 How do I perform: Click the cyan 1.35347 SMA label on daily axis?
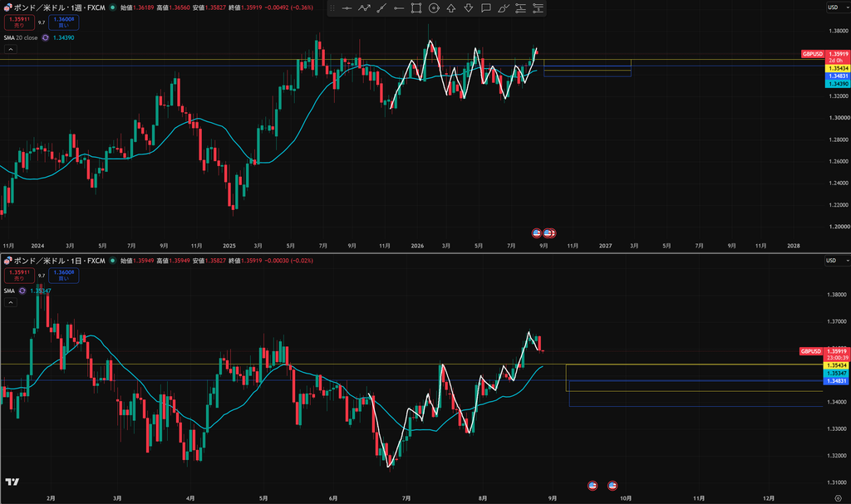[836, 374]
